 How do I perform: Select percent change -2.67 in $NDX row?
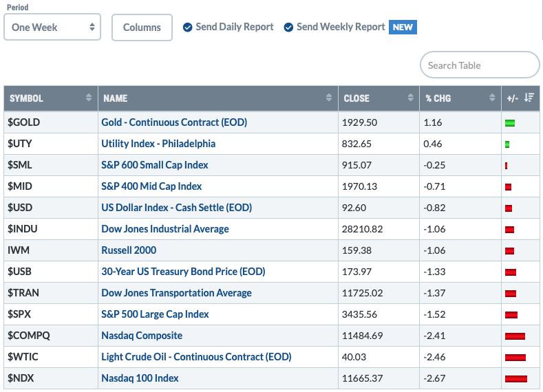pos(434,378)
